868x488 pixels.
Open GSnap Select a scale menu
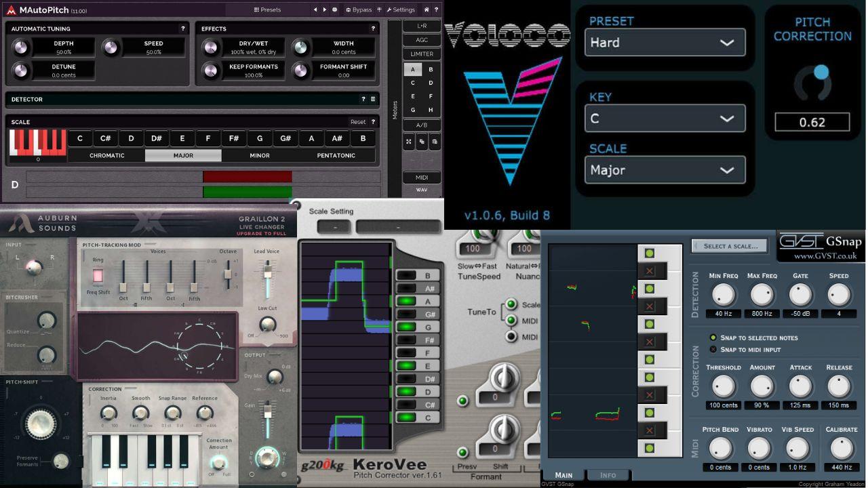pyautogui.click(x=730, y=245)
